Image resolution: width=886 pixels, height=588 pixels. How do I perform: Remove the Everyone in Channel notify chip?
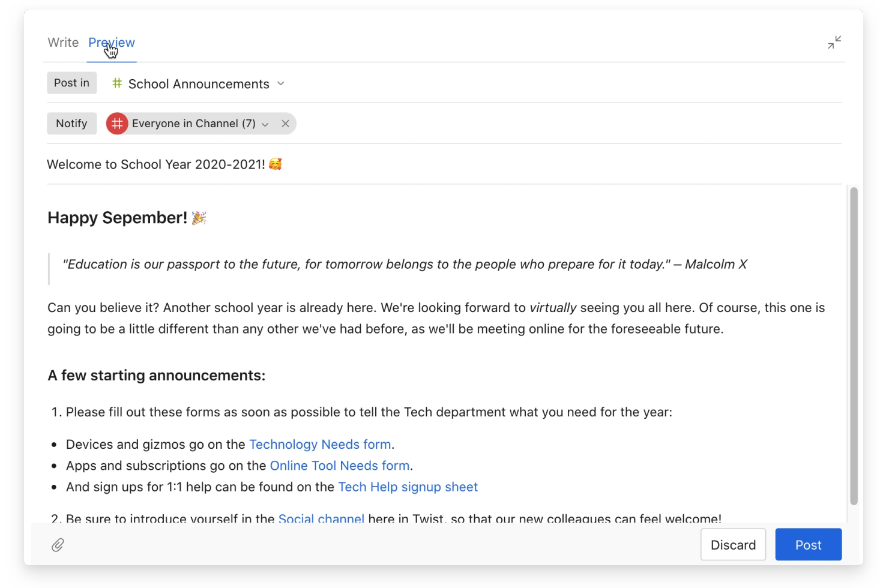point(285,124)
